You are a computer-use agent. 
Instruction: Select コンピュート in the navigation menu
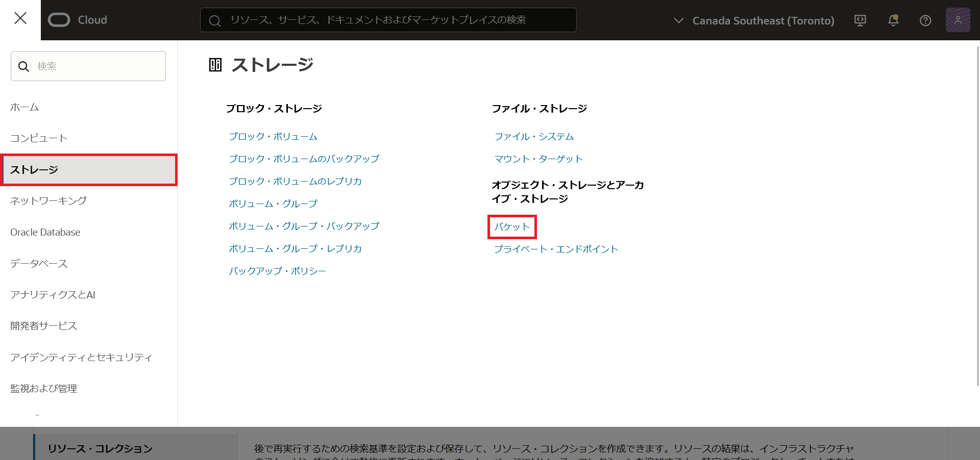coord(39,138)
